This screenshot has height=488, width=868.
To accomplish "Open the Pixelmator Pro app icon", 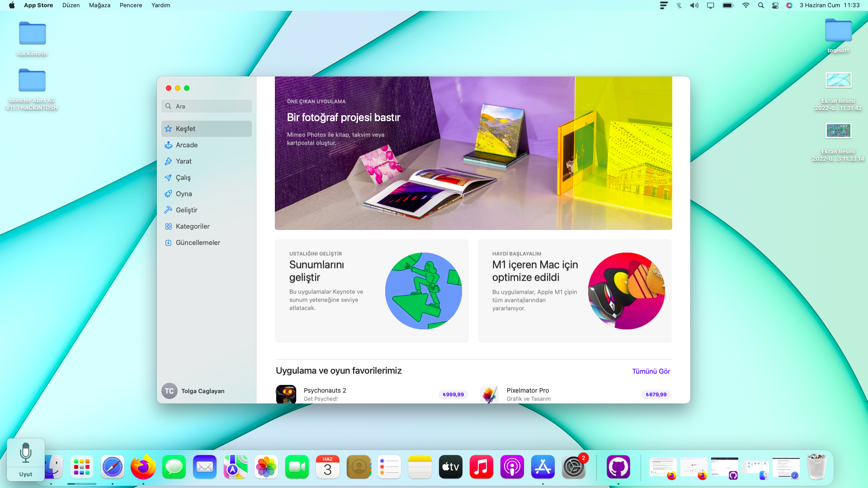I will coord(489,394).
